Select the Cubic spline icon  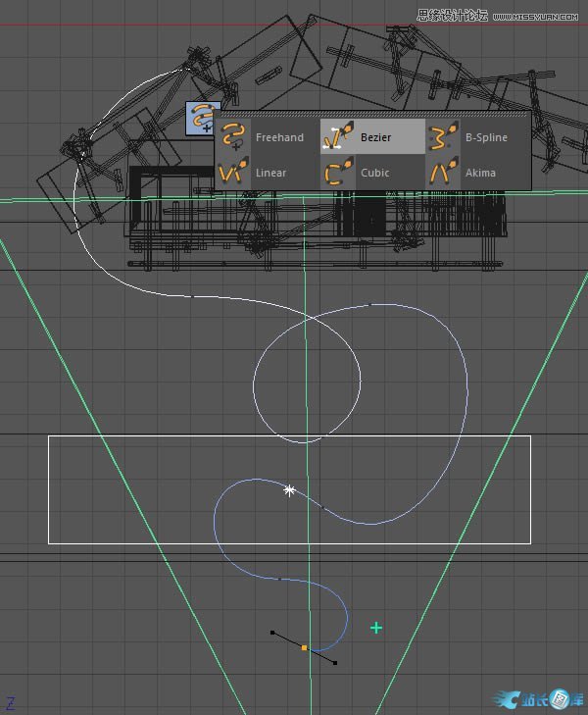point(340,173)
